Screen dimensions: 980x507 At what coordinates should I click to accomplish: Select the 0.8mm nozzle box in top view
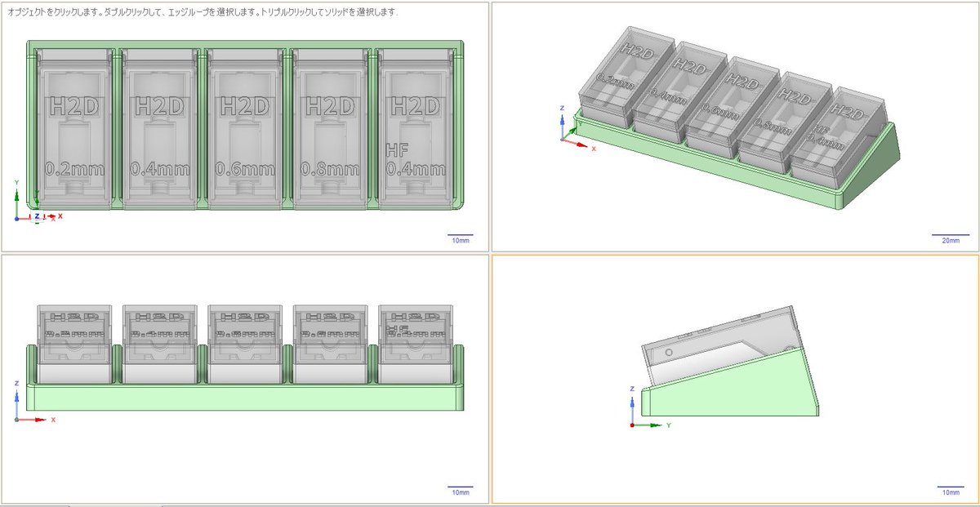pyautogui.click(x=332, y=128)
